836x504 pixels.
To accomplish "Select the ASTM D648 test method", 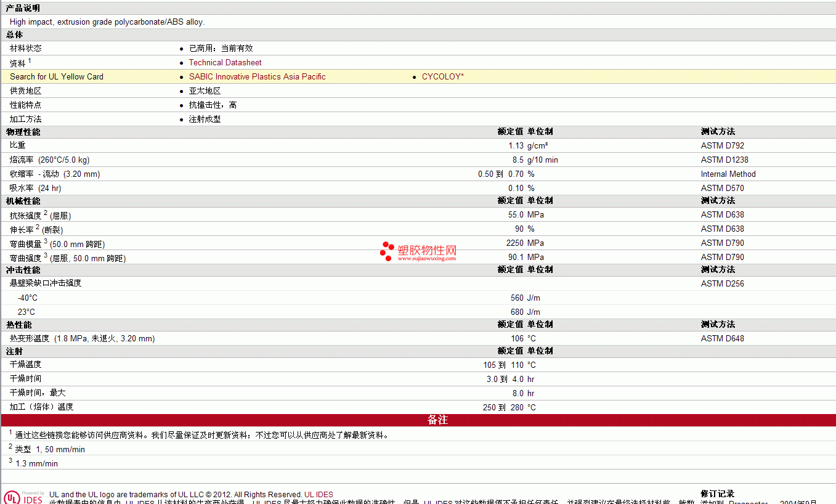I will [722, 338].
